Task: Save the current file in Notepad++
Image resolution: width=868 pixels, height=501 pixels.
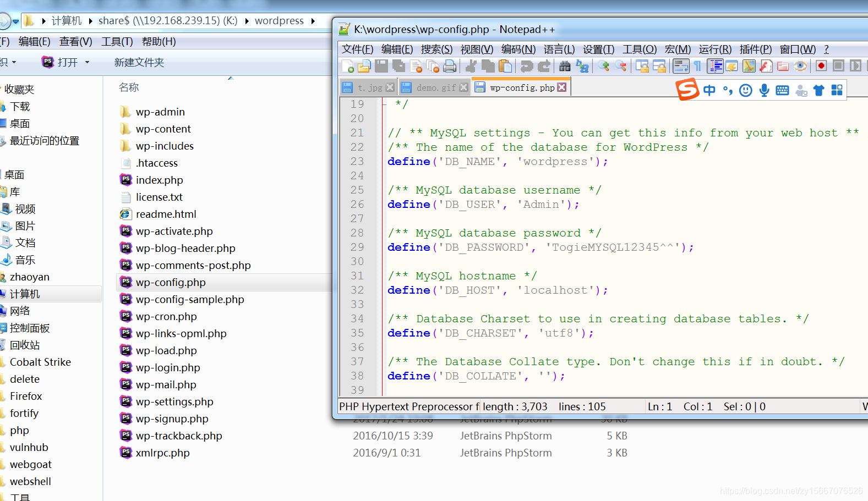Action: 381,67
